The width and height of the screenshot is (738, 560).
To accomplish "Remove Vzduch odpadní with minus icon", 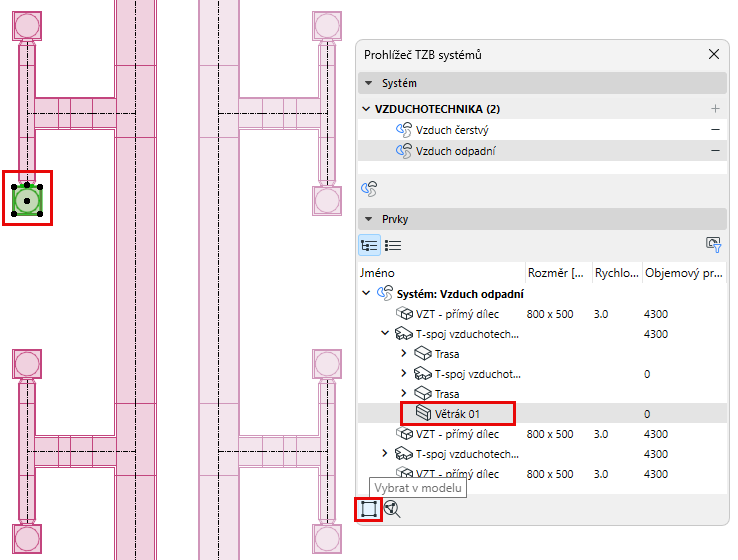I will point(715,151).
